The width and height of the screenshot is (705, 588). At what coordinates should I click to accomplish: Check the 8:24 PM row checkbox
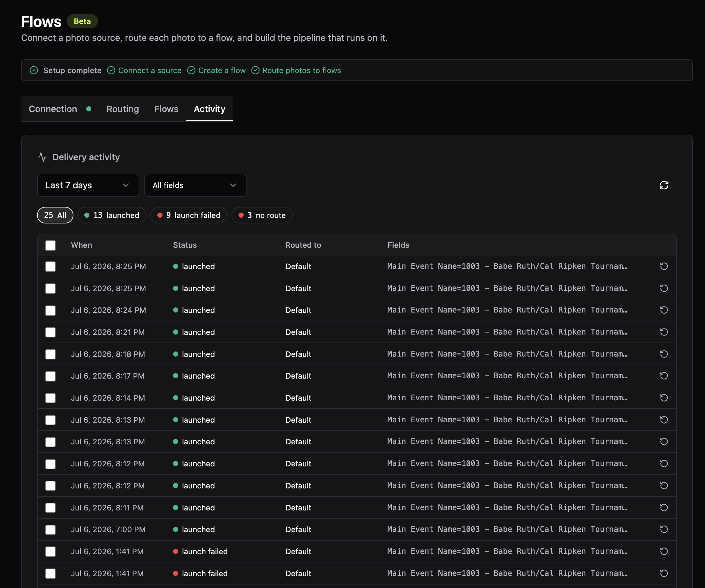(x=50, y=311)
